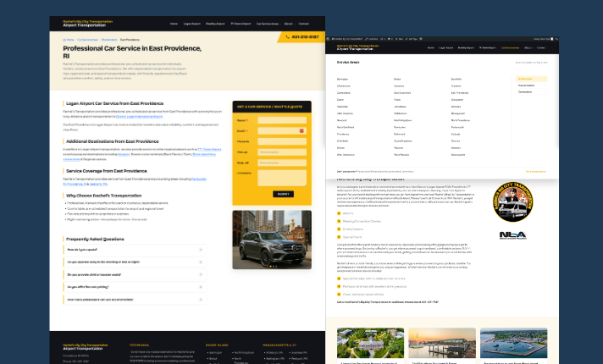This screenshot has height=364, width=603.
Task: Expand the 'How do I get a quote?' FAQ
Action: 135,250
